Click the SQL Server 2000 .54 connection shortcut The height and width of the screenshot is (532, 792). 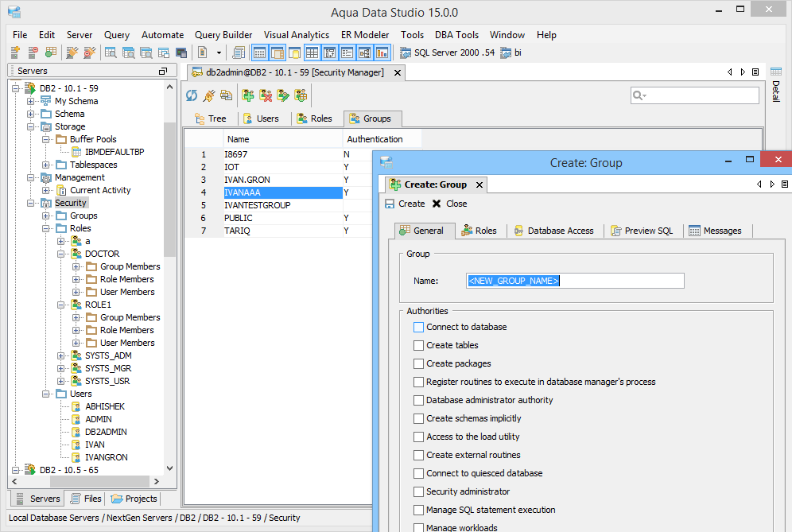coord(447,52)
